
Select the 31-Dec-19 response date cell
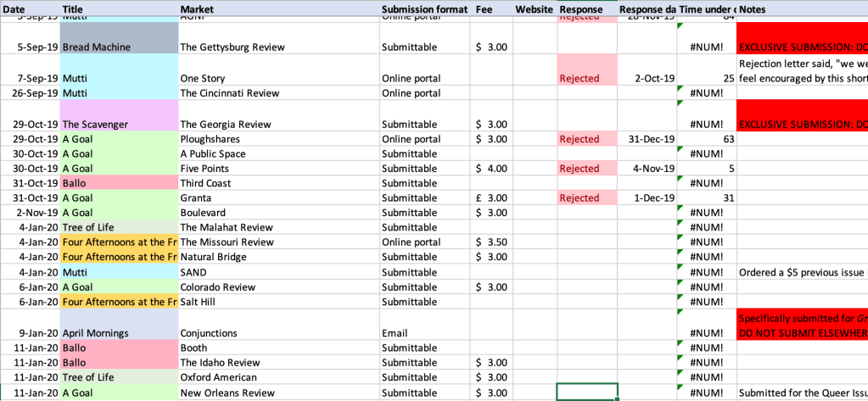pos(647,139)
